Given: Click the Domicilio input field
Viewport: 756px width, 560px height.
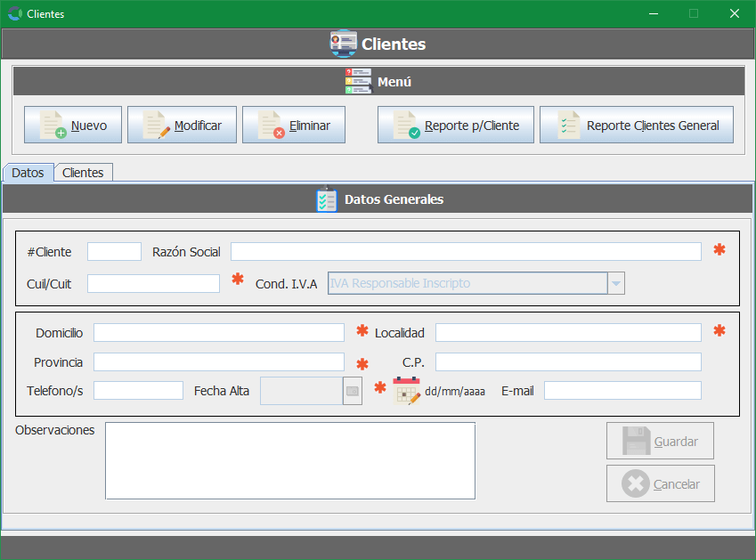Looking at the screenshot, I should click(218, 333).
